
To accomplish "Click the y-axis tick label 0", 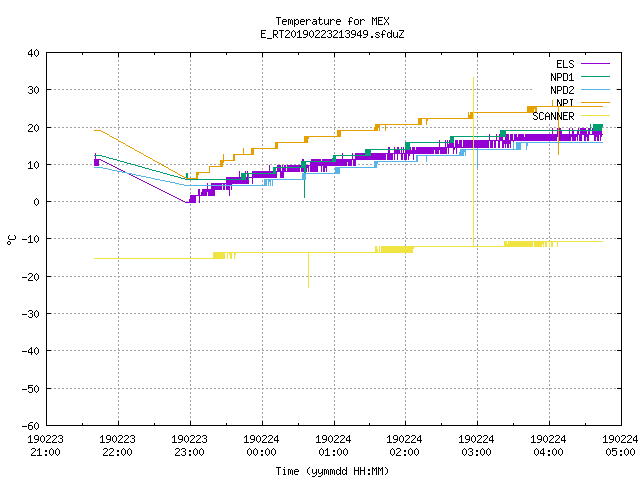I will point(37,202).
